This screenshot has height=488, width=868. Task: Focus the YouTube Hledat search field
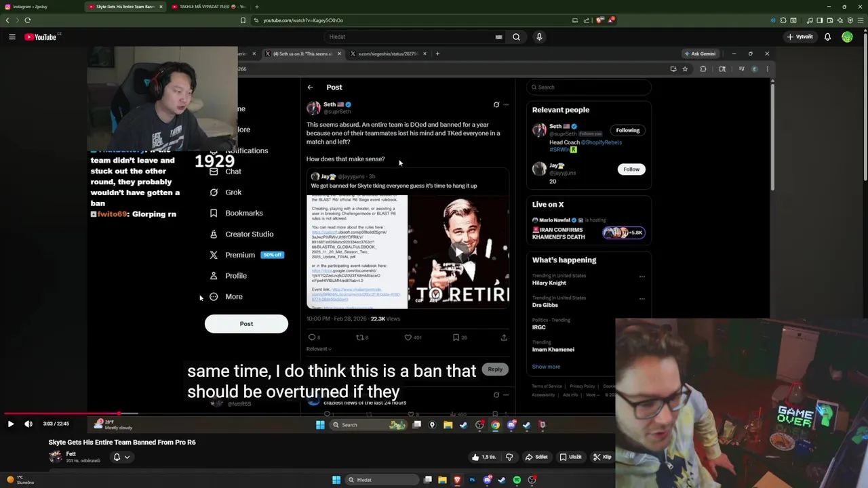[414, 37]
